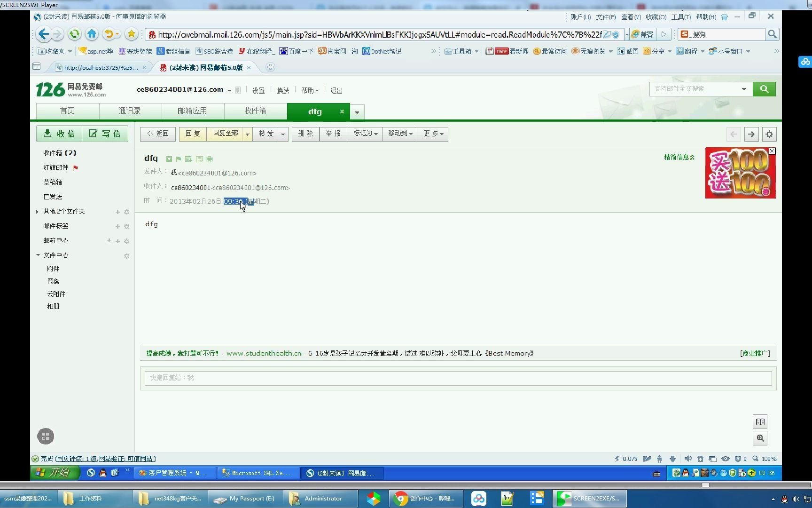The height and width of the screenshot is (508, 812).
Task: Switch to the 邮箱应用 tab
Action: pos(193,111)
